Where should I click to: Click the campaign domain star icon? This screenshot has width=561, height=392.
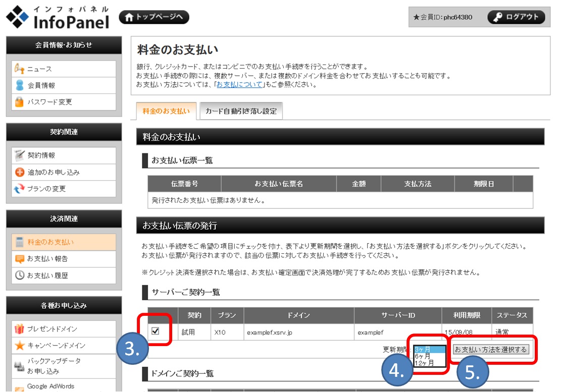19,346
